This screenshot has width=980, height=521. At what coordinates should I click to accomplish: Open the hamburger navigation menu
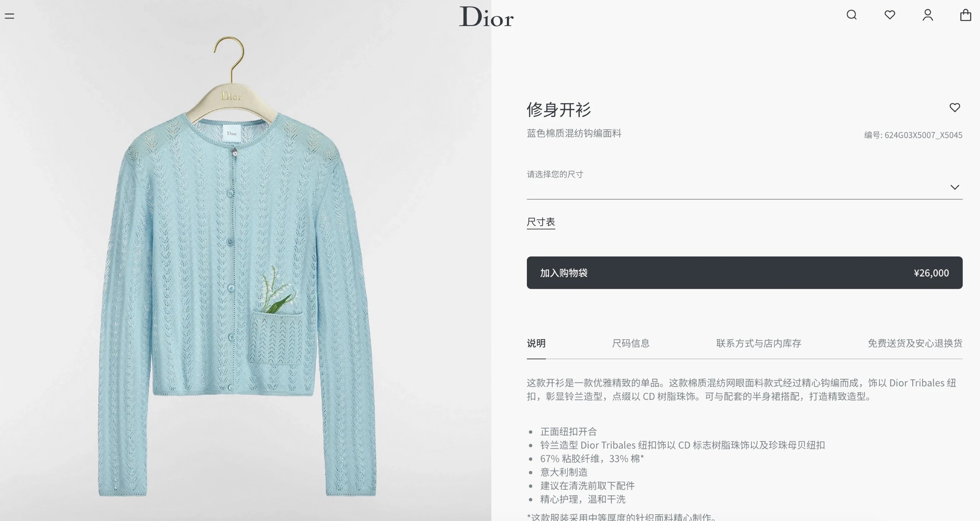(10, 16)
